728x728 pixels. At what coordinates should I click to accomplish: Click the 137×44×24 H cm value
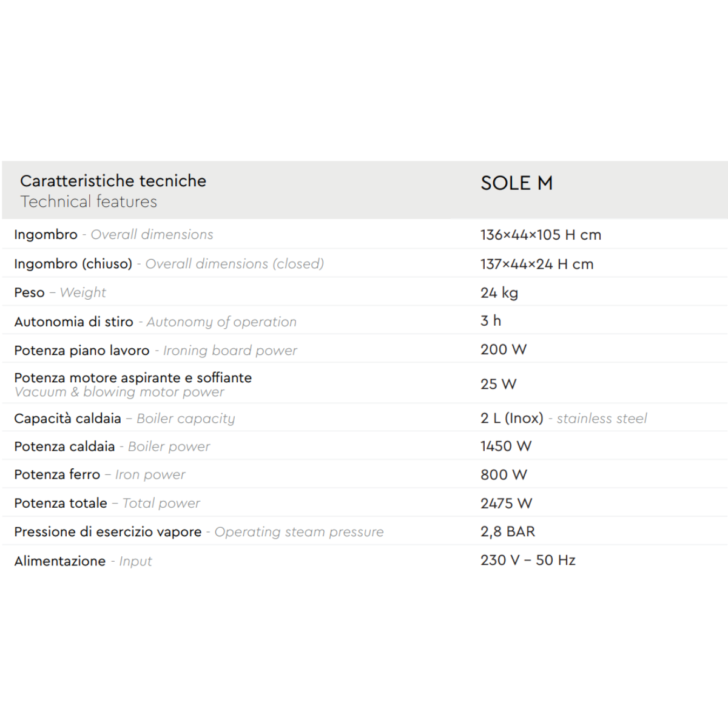[x=537, y=264]
